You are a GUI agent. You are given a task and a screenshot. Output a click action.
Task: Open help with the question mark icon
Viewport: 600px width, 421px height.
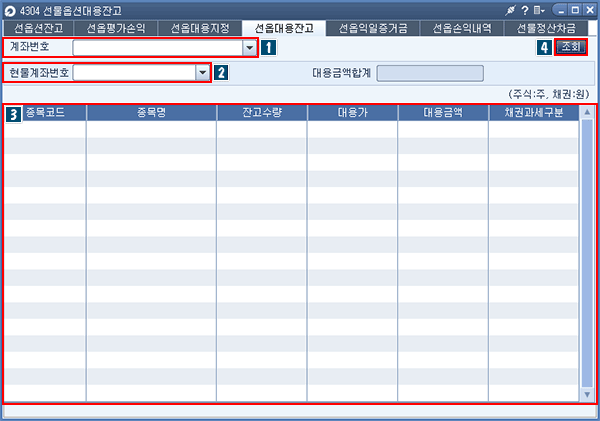click(x=525, y=9)
